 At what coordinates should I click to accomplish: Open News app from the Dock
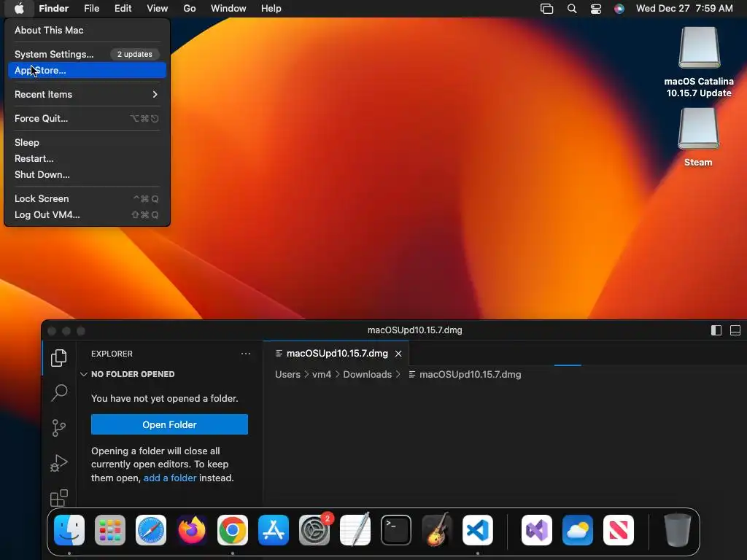point(619,530)
